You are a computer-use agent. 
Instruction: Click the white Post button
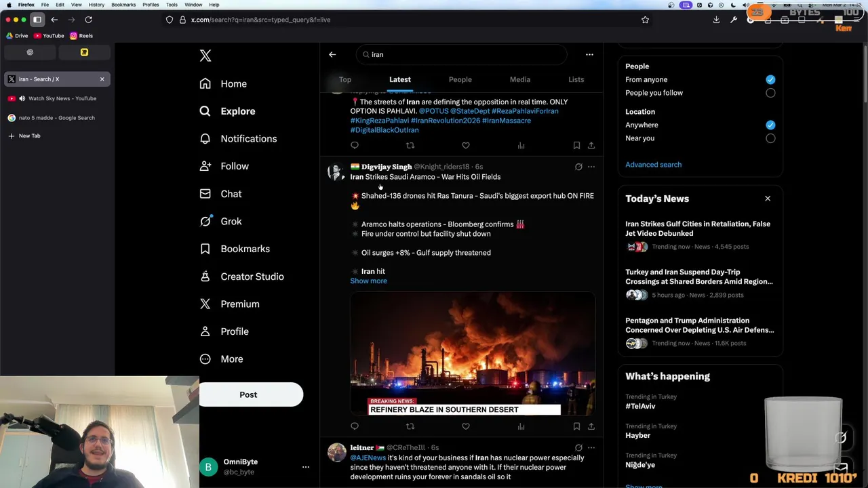point(250,394)
